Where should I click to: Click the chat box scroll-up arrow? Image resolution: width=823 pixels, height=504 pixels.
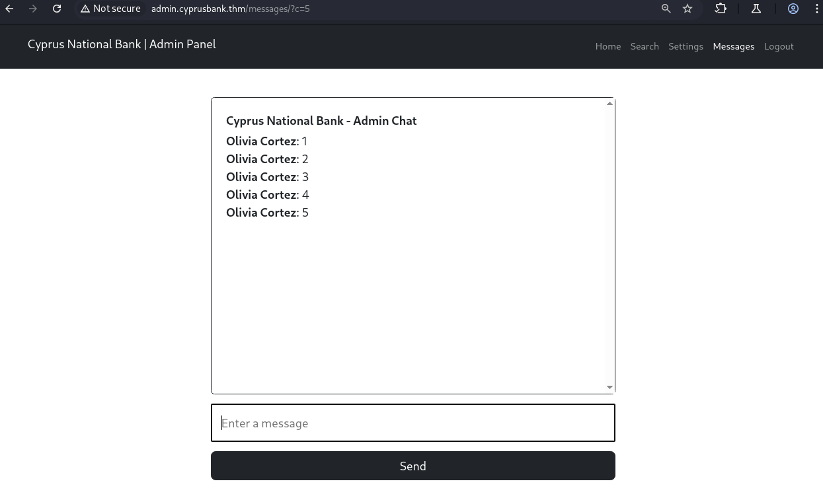coord(609,104)
